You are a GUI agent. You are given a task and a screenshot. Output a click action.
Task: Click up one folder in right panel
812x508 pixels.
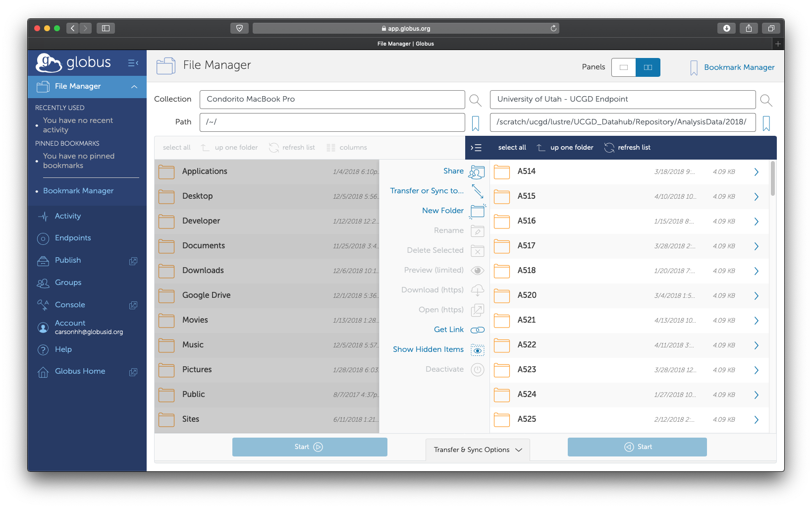[x=565, y=148]
